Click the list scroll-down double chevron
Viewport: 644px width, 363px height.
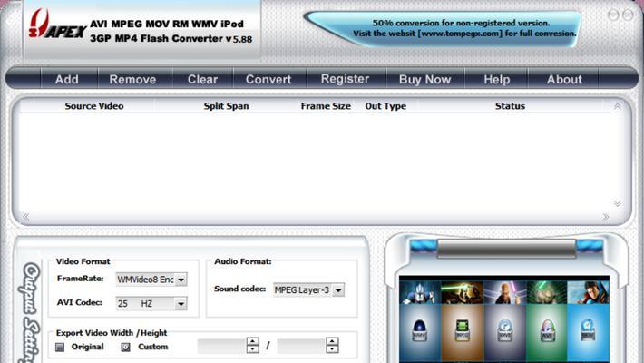pyautogui.click(x=617, y=203)
